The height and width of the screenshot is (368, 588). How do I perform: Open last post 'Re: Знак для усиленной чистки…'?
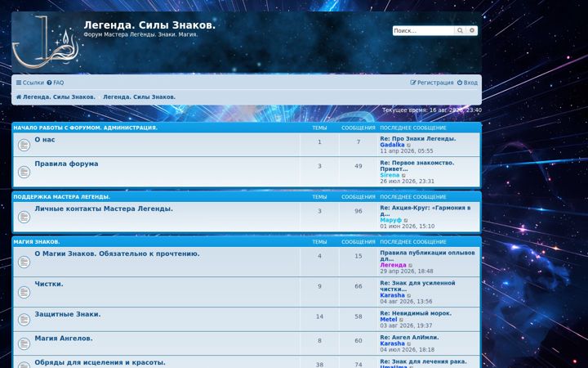[x=417, y=285]
